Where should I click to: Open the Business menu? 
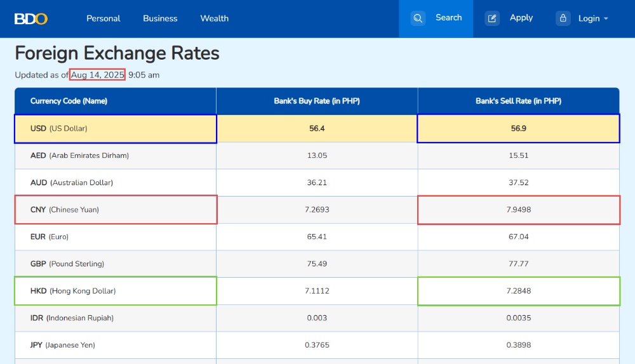point(160,18)
